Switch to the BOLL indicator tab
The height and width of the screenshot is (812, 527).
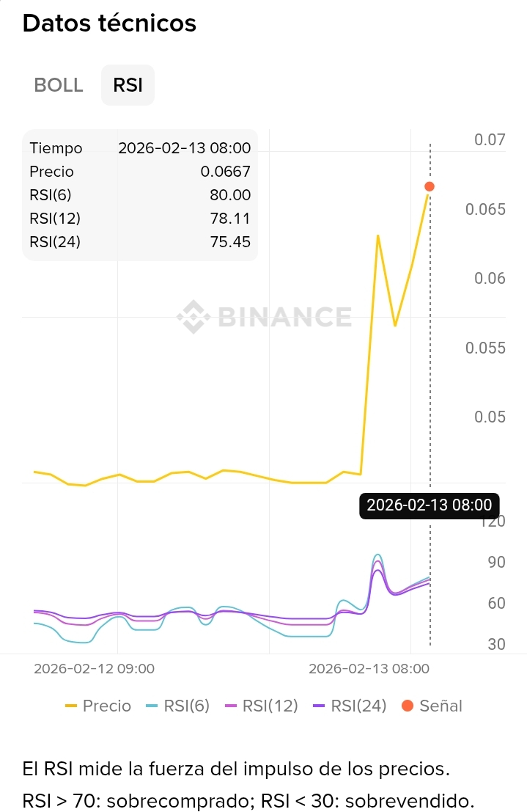(59, 85)
